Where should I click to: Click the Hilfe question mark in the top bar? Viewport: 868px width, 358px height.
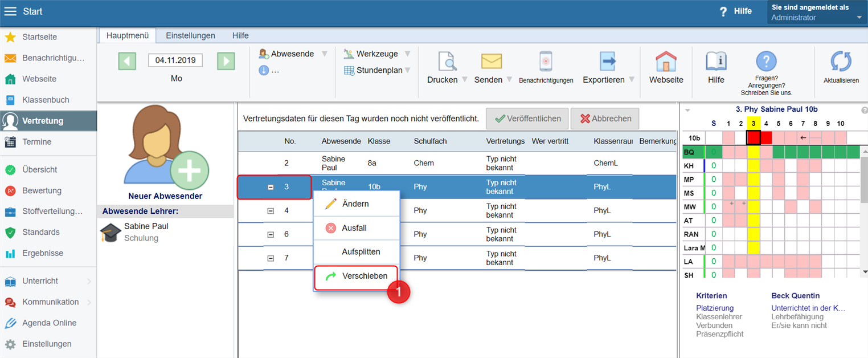coord(723,11)
